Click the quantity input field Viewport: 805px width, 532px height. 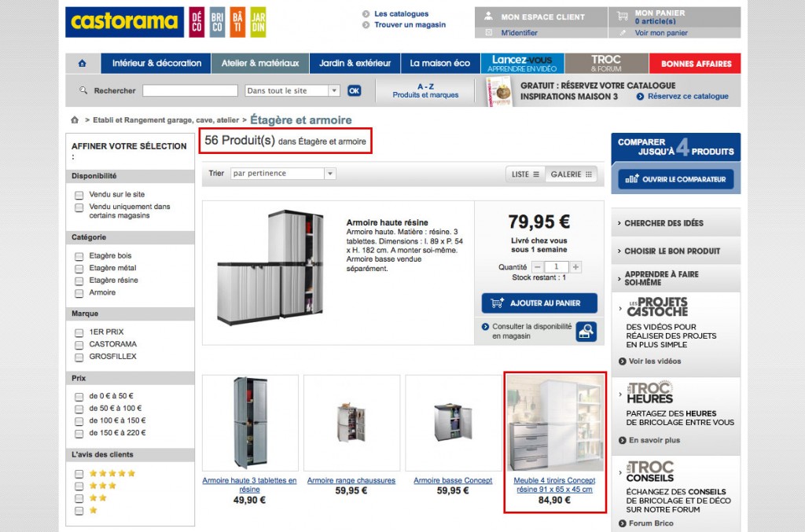556,266
